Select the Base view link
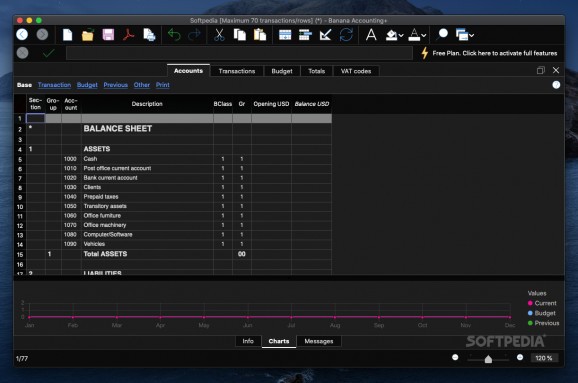The width and height of the screenshot is (578, 383). click(x=24, y=85)
